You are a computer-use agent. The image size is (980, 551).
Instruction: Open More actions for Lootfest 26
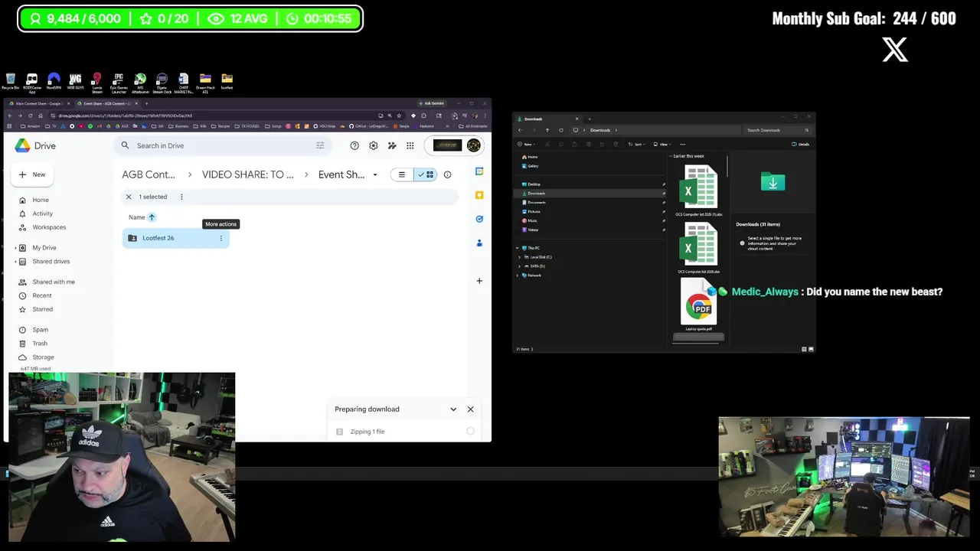pyautogui.click(x=221, y=238)
